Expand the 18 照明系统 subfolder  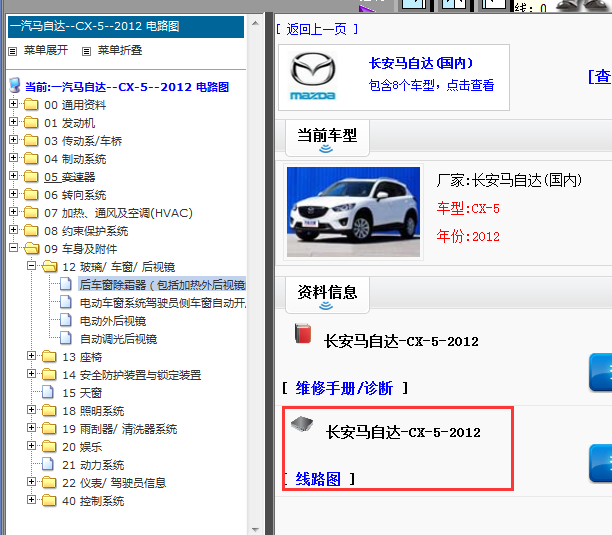[32, 410]
